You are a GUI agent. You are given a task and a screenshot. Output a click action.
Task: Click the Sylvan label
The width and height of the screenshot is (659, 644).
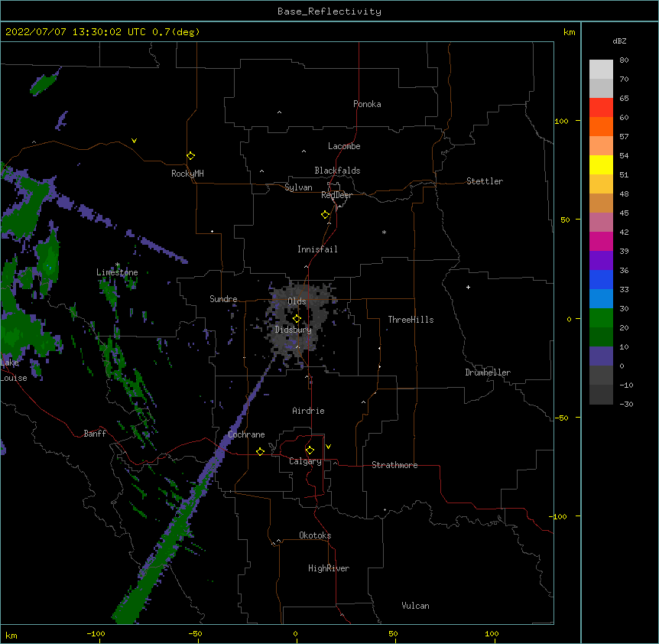[x=298, y=187]
